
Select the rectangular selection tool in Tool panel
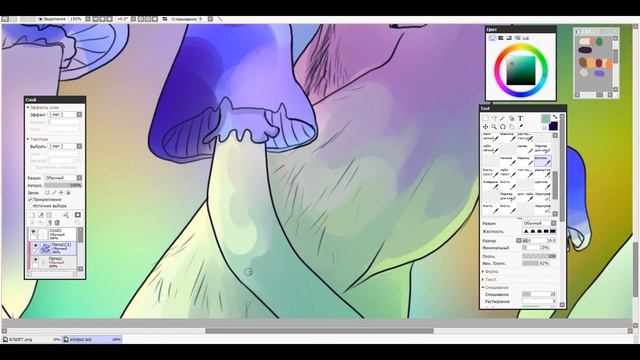pyautogui.click(x=485, y=118)
